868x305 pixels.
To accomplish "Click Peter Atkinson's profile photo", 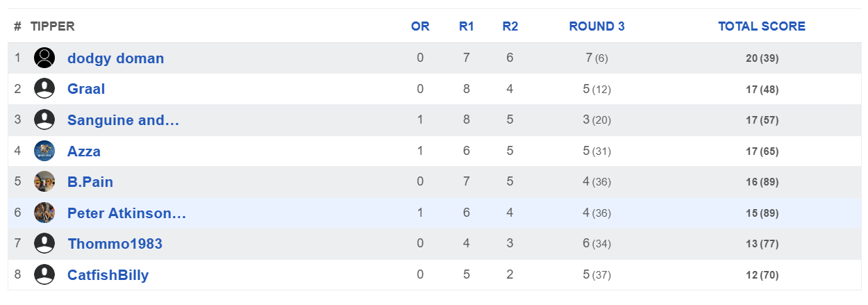I will tap(44, 213).
